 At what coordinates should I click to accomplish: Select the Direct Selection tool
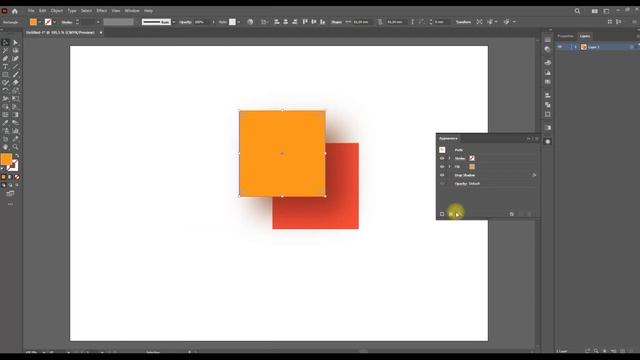point(16,42)
